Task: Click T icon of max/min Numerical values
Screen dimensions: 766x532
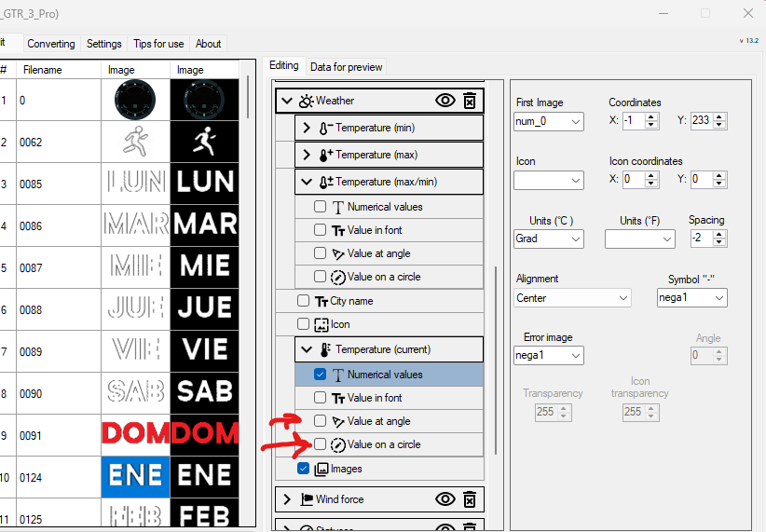Action: pyautogui.click(x=338, y=207)
